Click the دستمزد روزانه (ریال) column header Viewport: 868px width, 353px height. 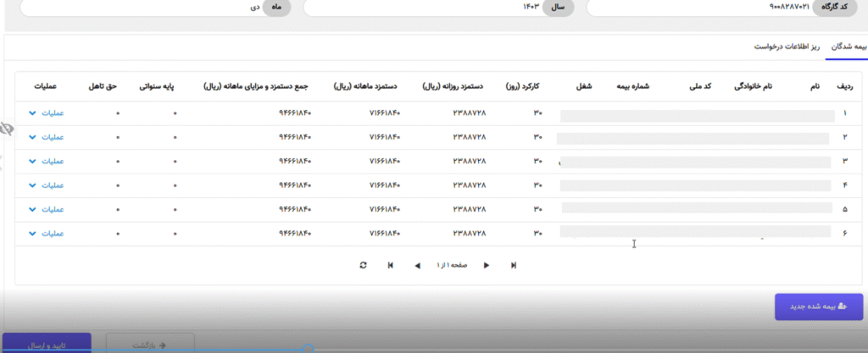pyautogui.click(x=453, y=86)
